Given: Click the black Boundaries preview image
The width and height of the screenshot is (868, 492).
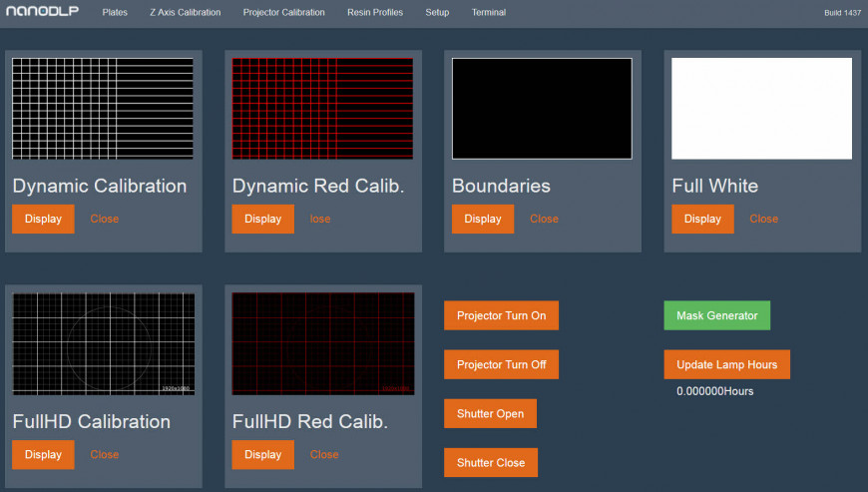Looking at the screenshot, I should pos(542,108).
